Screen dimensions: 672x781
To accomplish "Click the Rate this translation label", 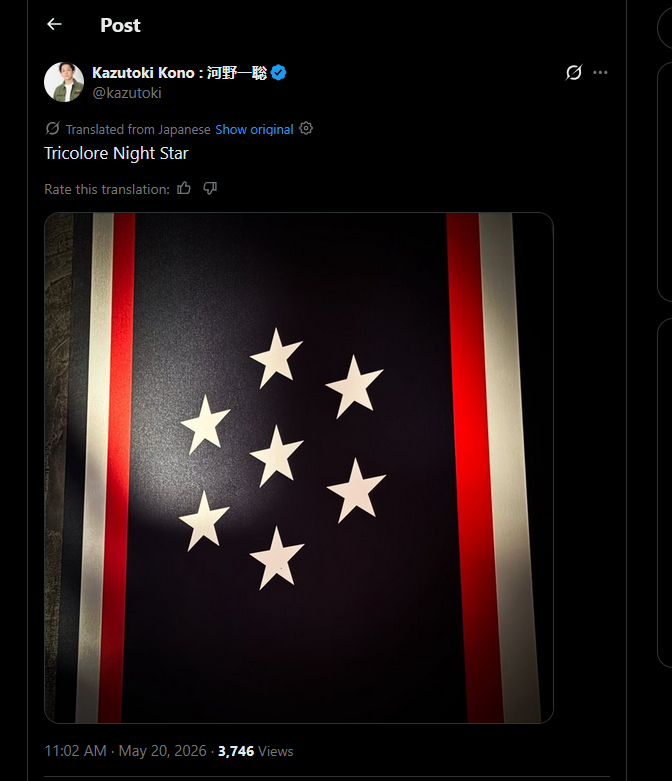I will [x=107, y=189].
